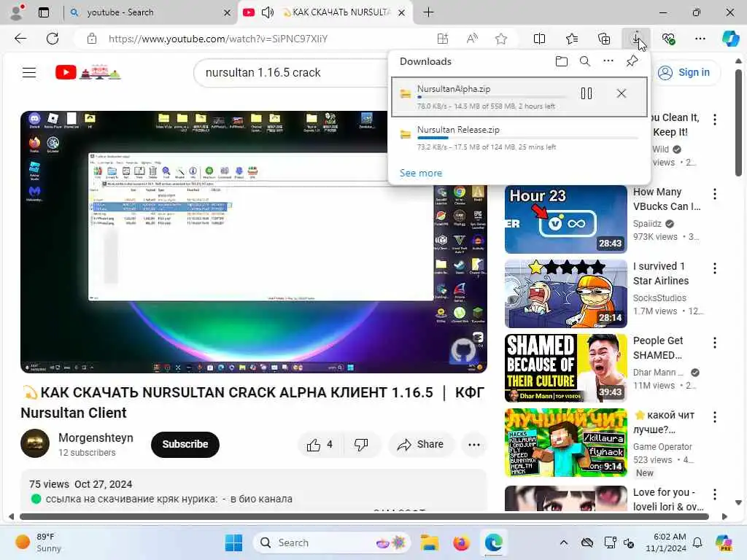Open the Morgenshteyn channel avatar
This screenshot has height=560, width=747.
click(35, 443)
